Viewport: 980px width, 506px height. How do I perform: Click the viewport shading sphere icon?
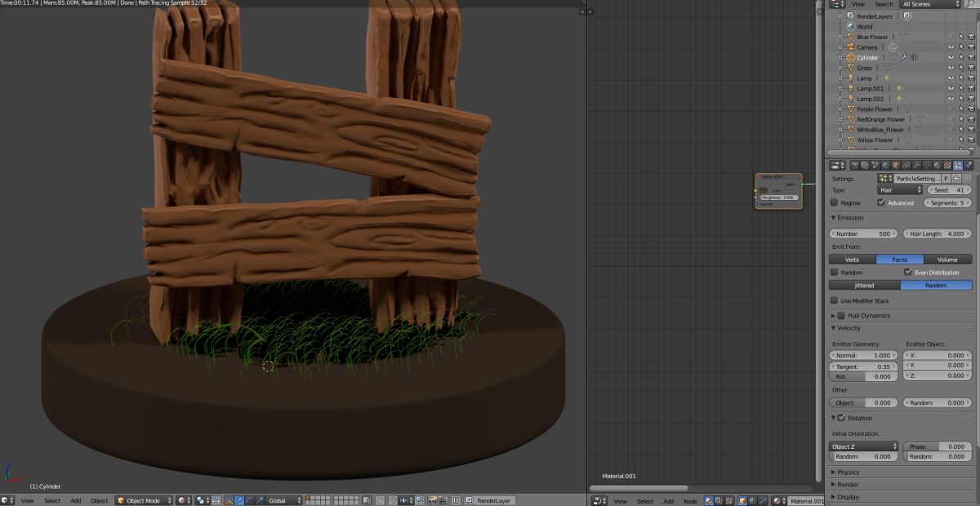tap(181, 500)
